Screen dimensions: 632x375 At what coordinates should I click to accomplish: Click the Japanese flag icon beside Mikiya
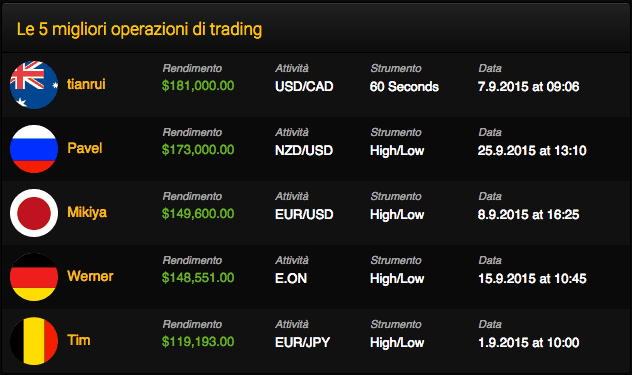pyautogui.click(x=34, y=213)
